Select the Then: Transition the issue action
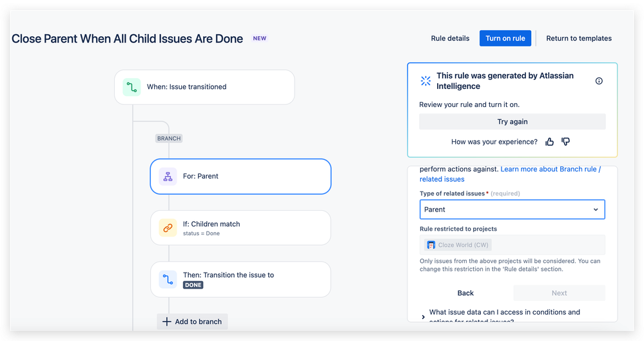The height and width of the screenshot is (341, 644). point(240,280)
